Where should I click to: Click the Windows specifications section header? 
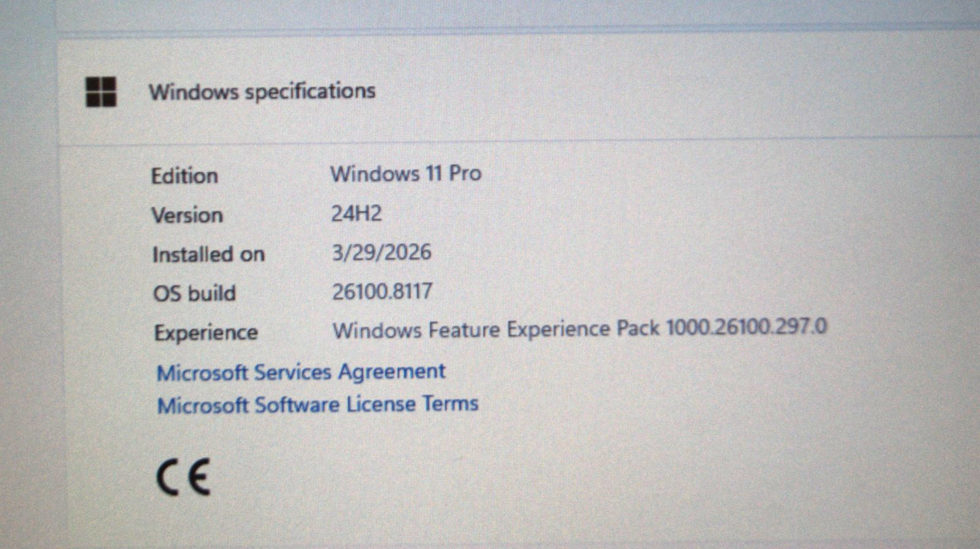tap(262, 92)
